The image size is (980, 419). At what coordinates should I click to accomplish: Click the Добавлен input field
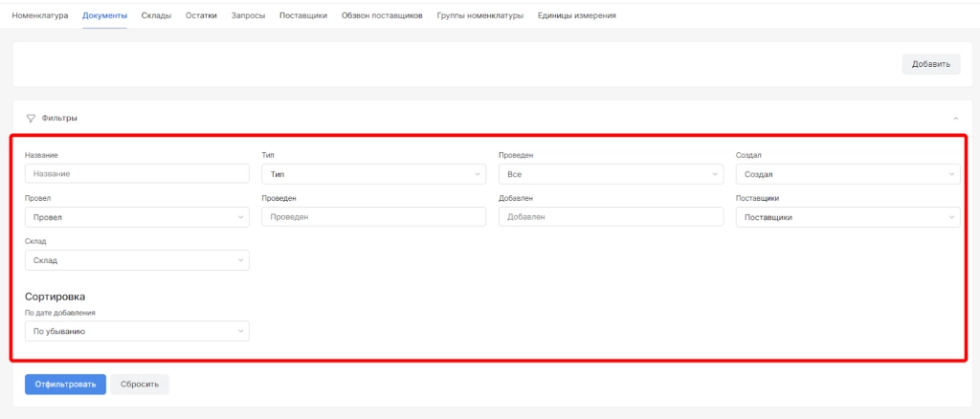coord(611,217)
